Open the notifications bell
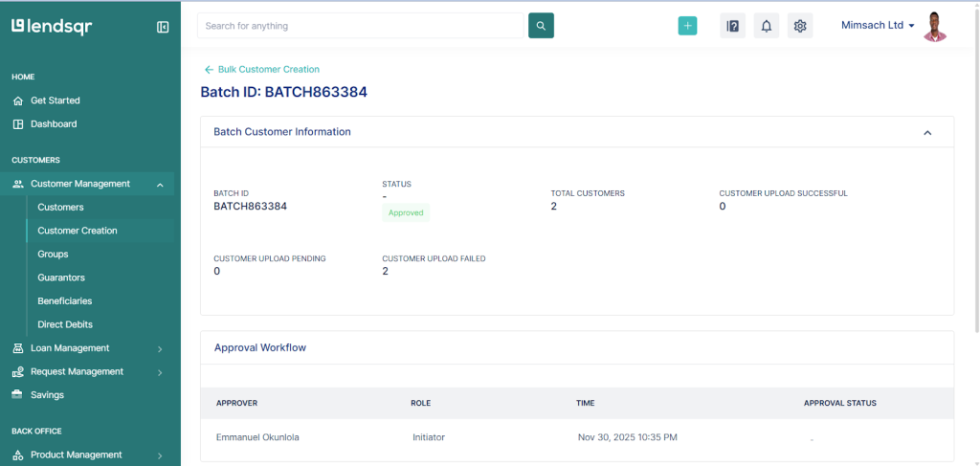 coord(766,26)
